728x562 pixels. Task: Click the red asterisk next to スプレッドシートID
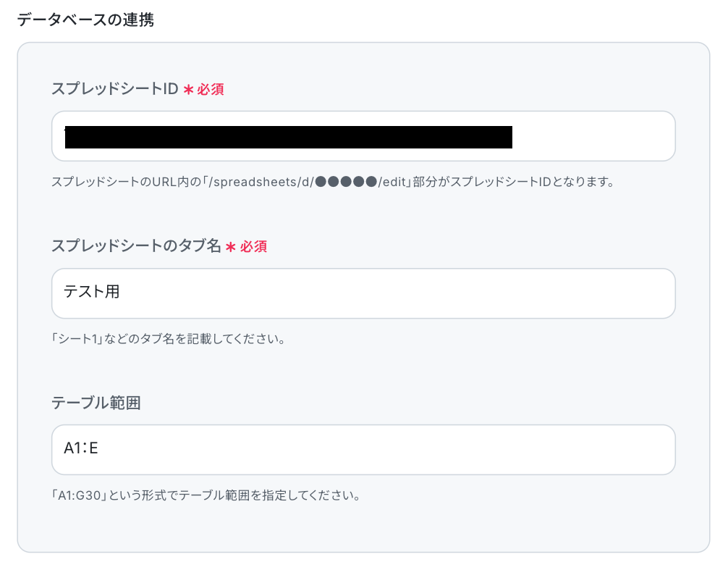[x=188, y=89]
